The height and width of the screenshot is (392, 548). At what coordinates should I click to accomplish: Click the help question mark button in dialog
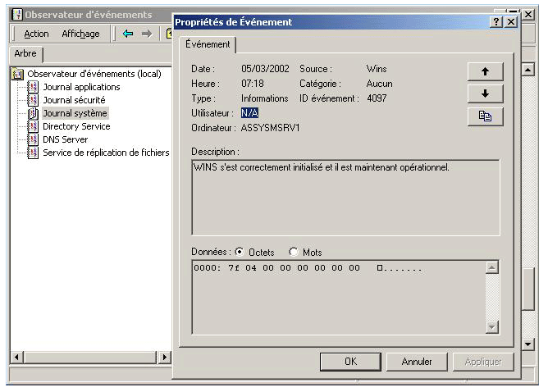tap(496, 22)
